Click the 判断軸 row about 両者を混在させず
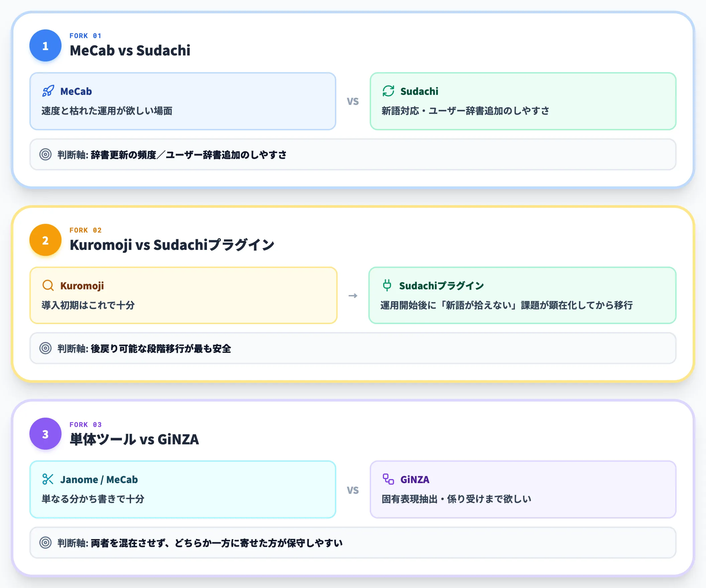Viewport: 706px width, 588px height. tap(353, 543)
